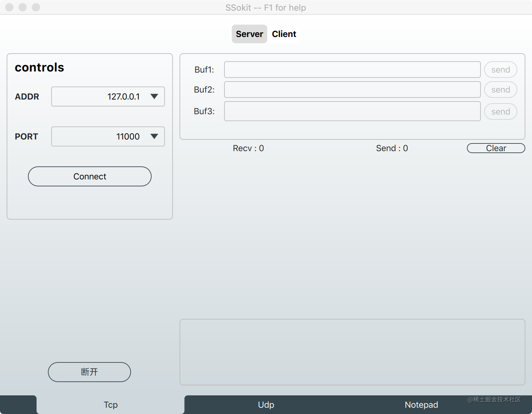The height and width of the screenshot is (414, 532).
Task: Switch to Client mode
Action: coord(284,34)
